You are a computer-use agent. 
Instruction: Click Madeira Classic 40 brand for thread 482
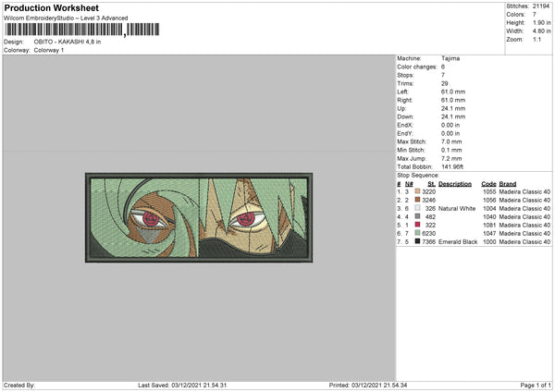[524, 217]
